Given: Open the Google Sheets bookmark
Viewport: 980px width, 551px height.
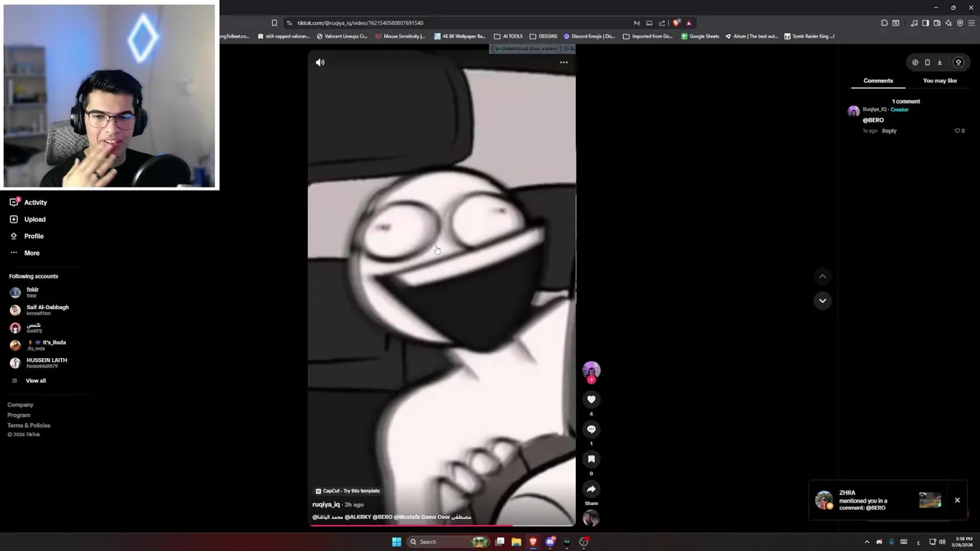Looking at the screenshot, I should click(x=700, y=36).
